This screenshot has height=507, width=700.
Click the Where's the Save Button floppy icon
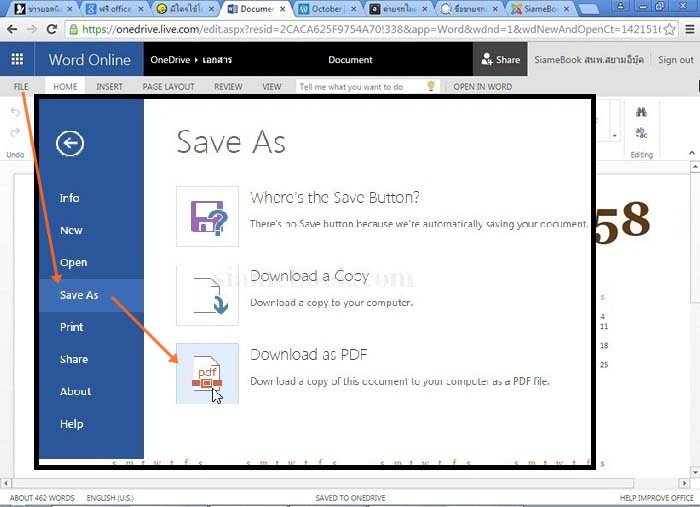pos(208,216)
